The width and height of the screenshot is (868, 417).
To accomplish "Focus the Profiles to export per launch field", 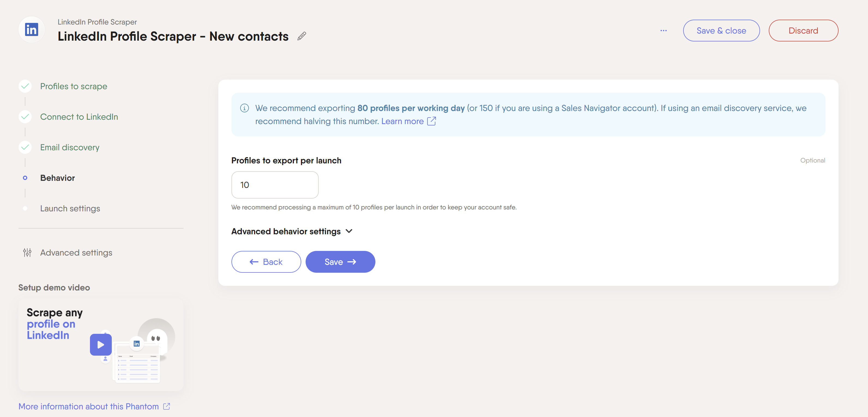I will point(275,185).
